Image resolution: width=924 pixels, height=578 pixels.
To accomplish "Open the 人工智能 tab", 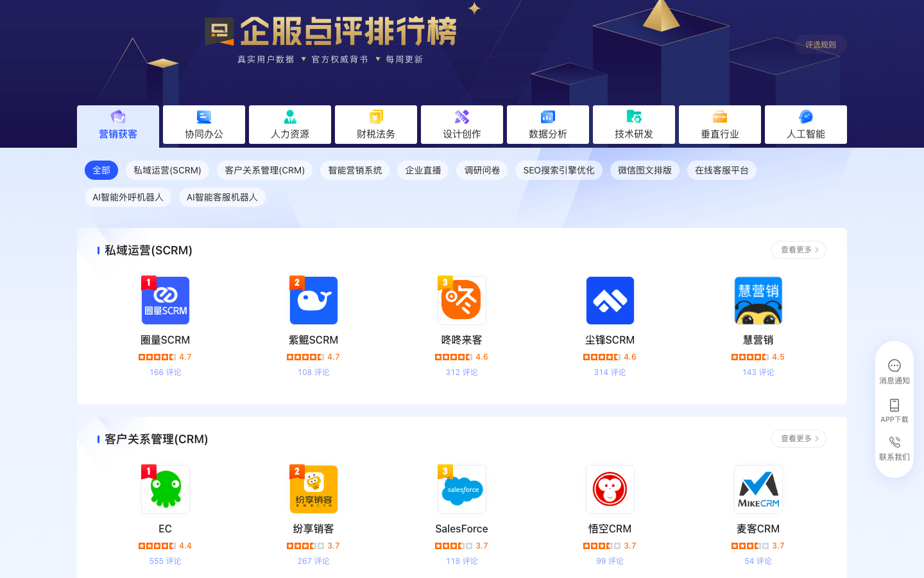I will [x=806, y=125].
